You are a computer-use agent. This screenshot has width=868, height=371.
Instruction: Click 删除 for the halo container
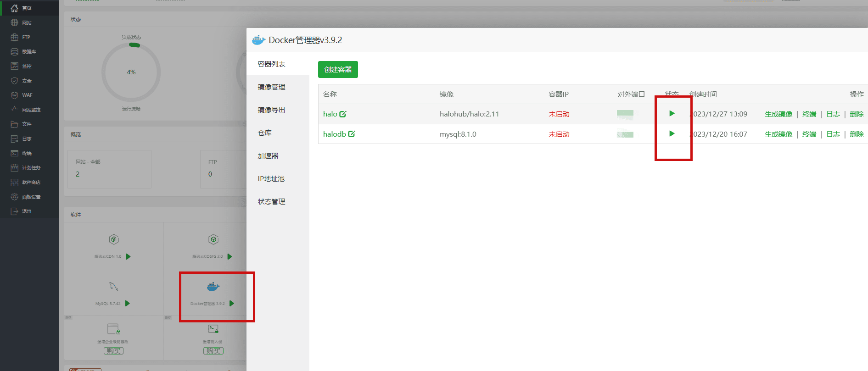coord(856,114)
